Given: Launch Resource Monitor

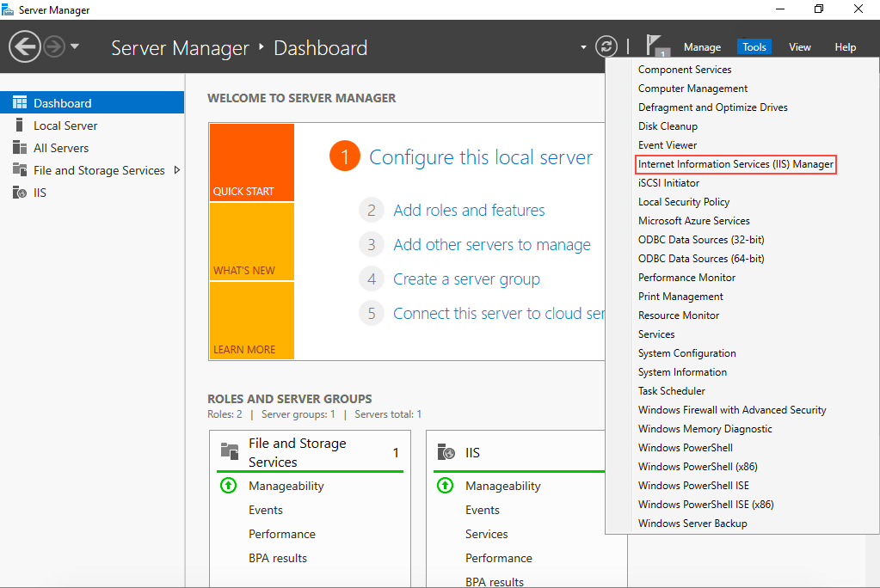Looking at the screenshot, I should pos(679,315).
